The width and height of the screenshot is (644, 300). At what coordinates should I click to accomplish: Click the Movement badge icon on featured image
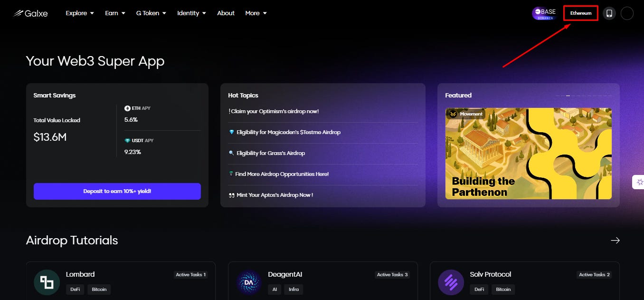click(453, 114)
